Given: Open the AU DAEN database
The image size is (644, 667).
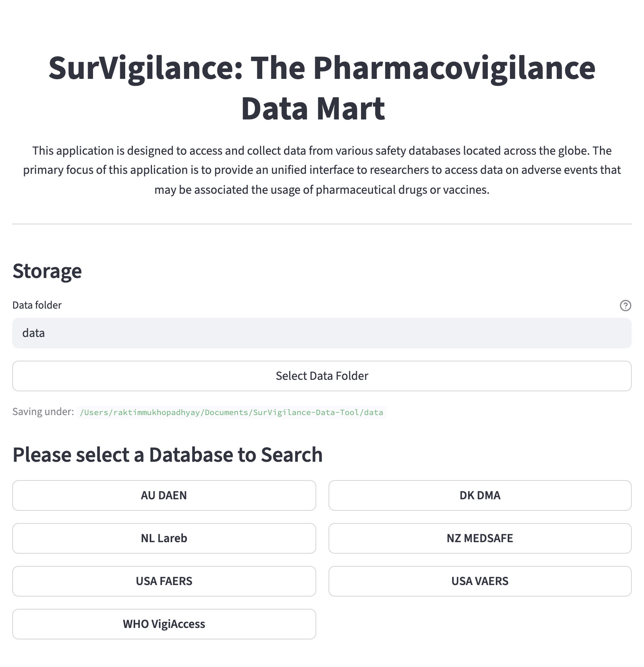Looking at the screenshot, I should point(164,495).
